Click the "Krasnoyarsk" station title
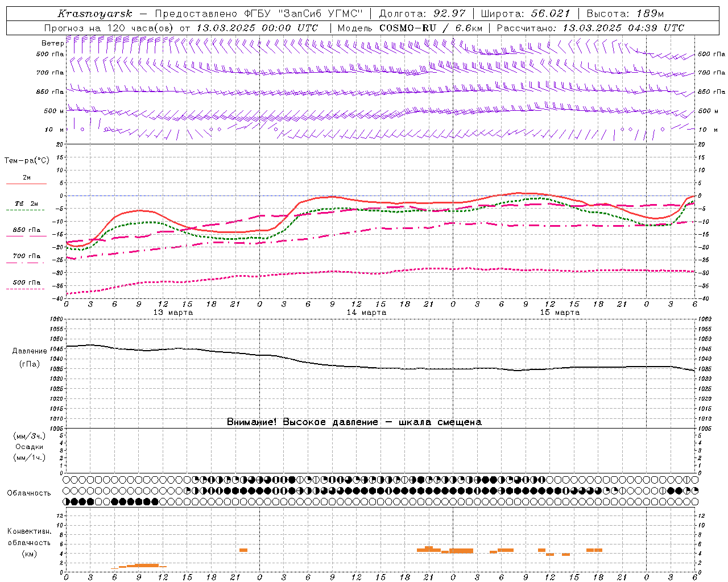The height and width of the screenshot is (582, 728). (x=95, y=14)
